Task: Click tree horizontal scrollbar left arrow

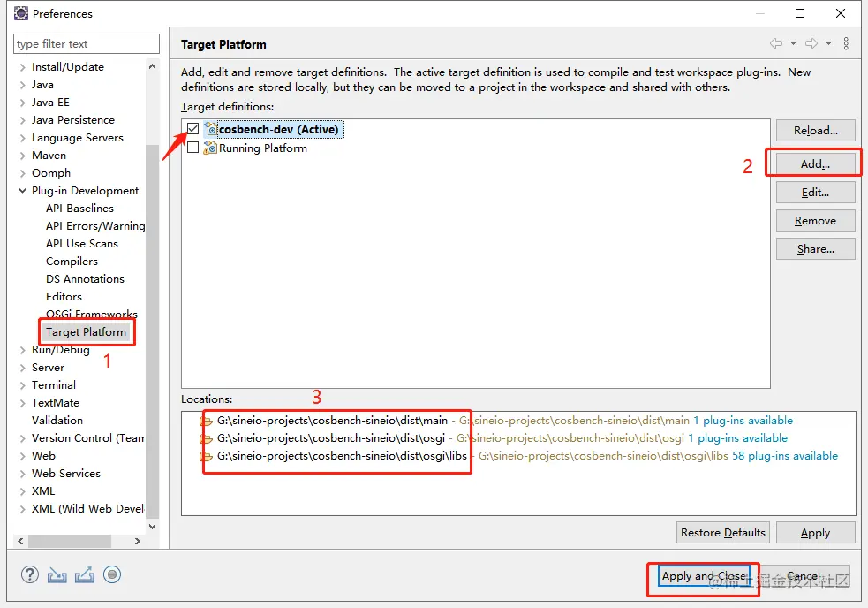Action: [x=20, y=541]
